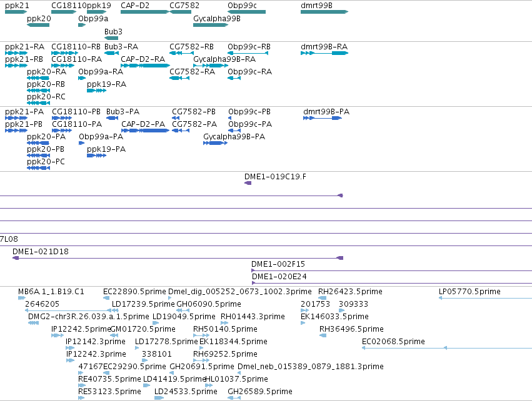Select the dmrt99B-PA protein glyph
532x401 pixels.
323,118
